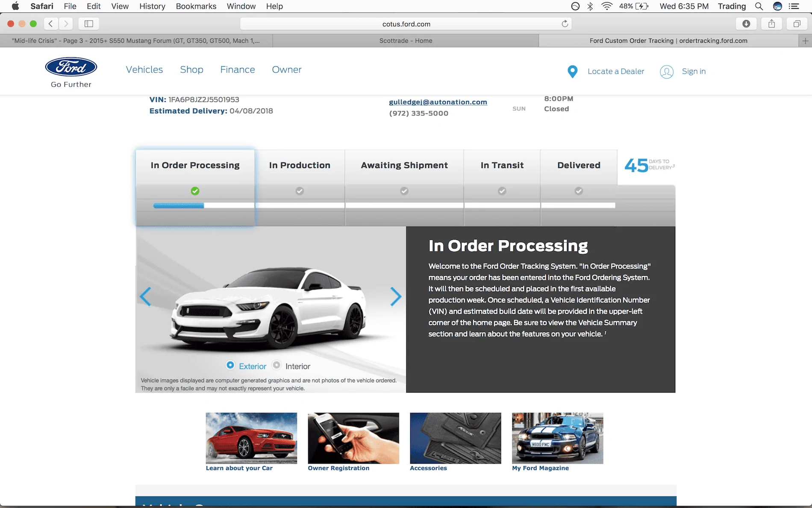Image resolution: width=812 pixels, height=508 pixels.
Task: Open the Accessories link
Action: (428, 468)
